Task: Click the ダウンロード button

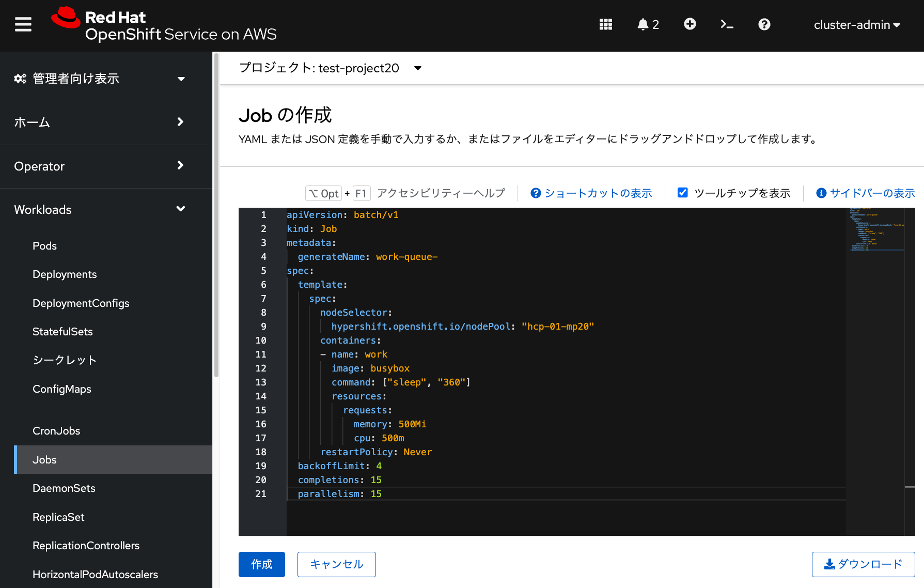Action: click(x=863, y=564)
